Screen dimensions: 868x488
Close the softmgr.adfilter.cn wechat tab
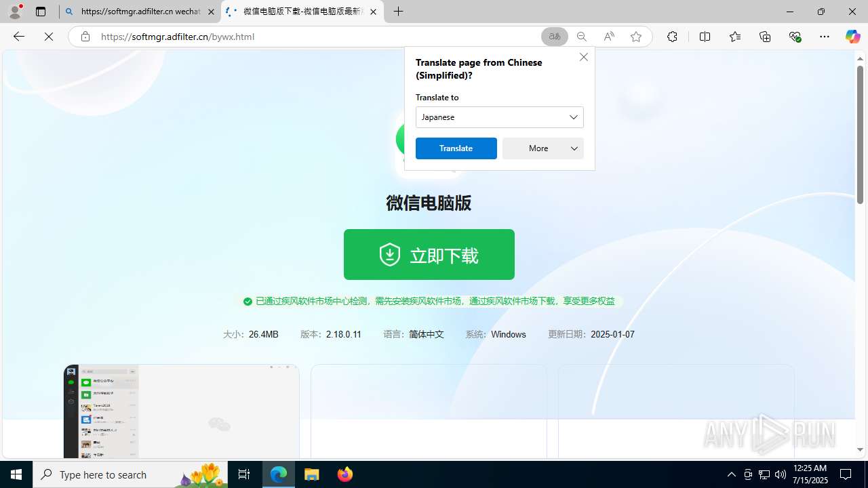pyautogui.click(x=211, y=12)
